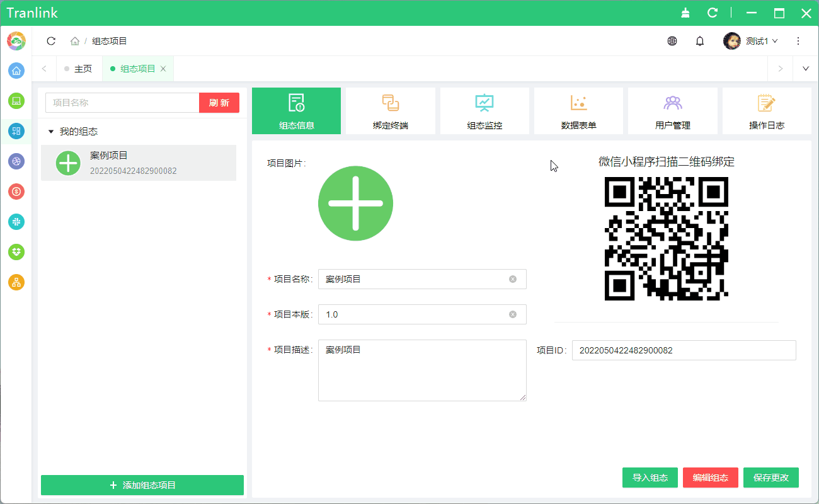Image resolution: width=819 pixels, height=504 pixels.
Task: Collapse the 我的组态 tree group
Action: click(x=51, y=132)
